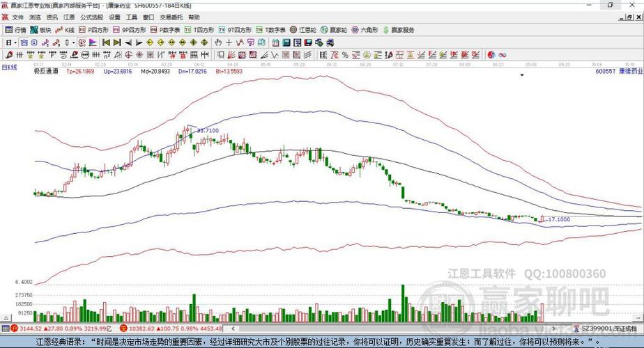Select the rectangle drawing tool icon
The width and height of the screenshot is (644, 348).
point(220,55)
